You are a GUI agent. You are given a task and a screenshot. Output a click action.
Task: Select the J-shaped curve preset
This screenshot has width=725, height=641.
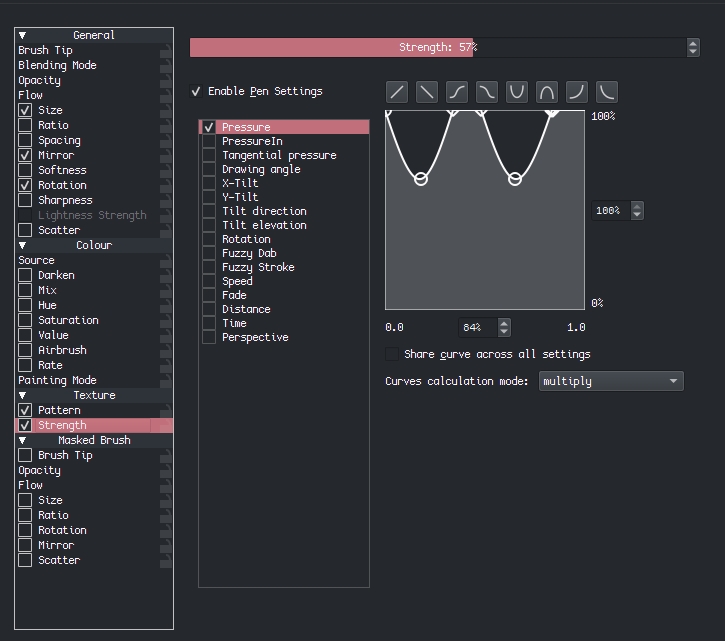[x=577, y=92]
